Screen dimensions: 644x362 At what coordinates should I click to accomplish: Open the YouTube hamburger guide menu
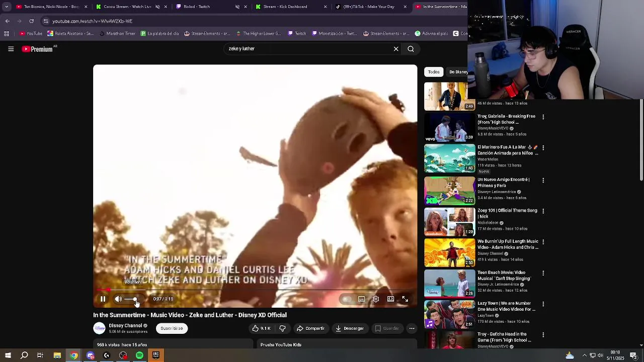click(11, 49)
